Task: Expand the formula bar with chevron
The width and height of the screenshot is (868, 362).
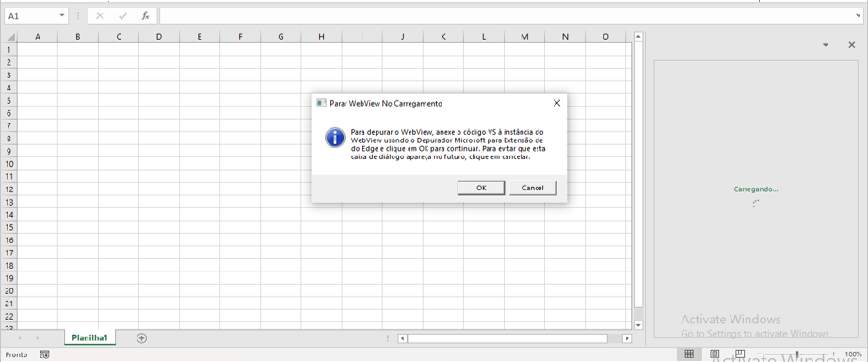Action: pos(858,16)
